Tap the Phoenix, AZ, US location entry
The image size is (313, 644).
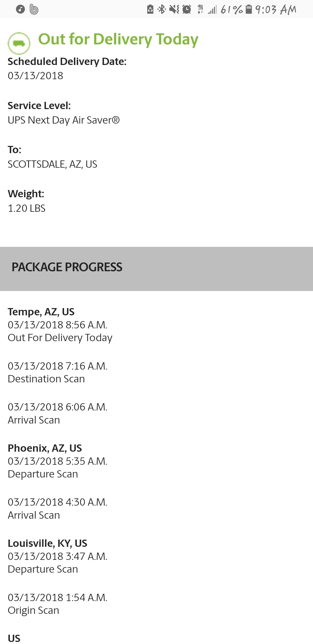tap(45, 448)
